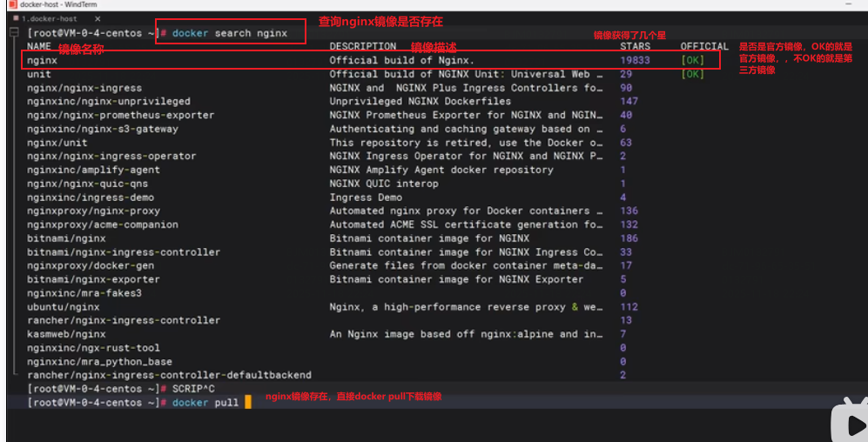Click 'nginxinc/mra-fakes3' image name
Screen dimensions: 868x442
point(84,293)
